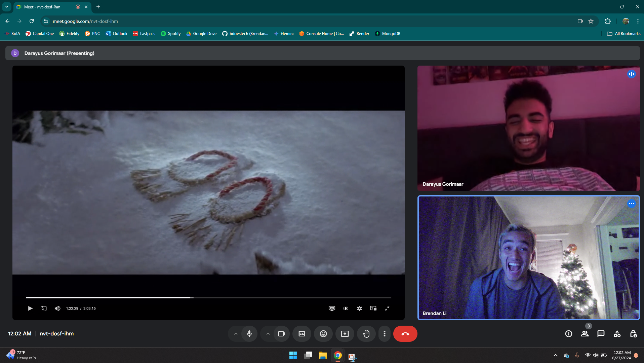
Task: Open the emoji reactions button
Action: pos(323,334)
